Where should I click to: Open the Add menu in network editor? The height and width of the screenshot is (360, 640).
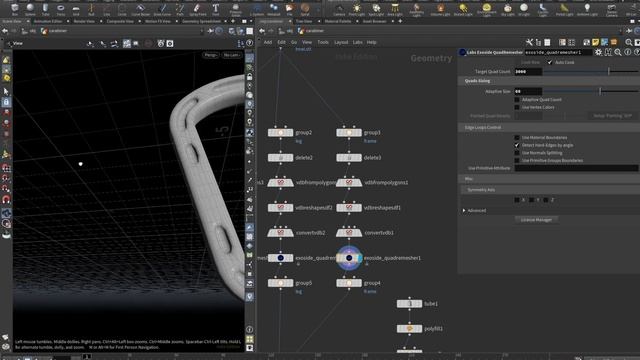click(x=268, y=42)
